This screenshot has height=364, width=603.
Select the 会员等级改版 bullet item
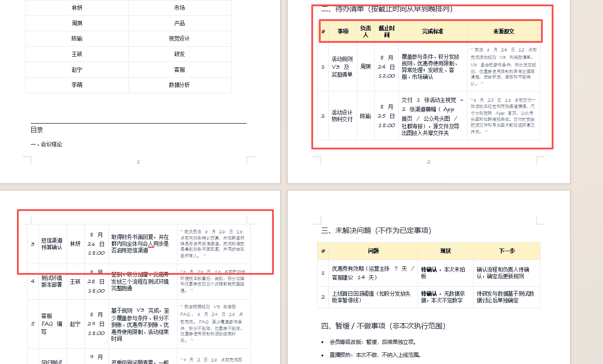(x=373, y=342)
